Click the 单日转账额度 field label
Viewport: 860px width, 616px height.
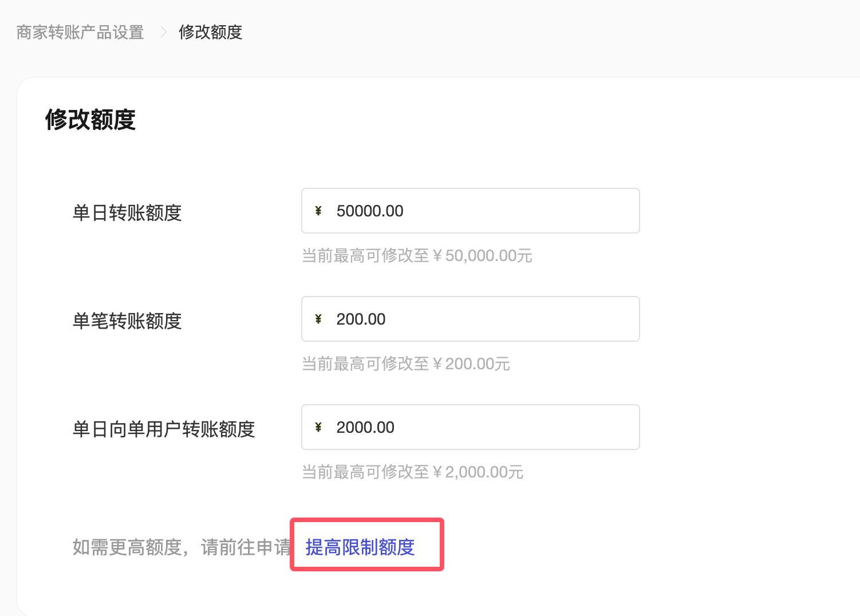click(127, 213)
